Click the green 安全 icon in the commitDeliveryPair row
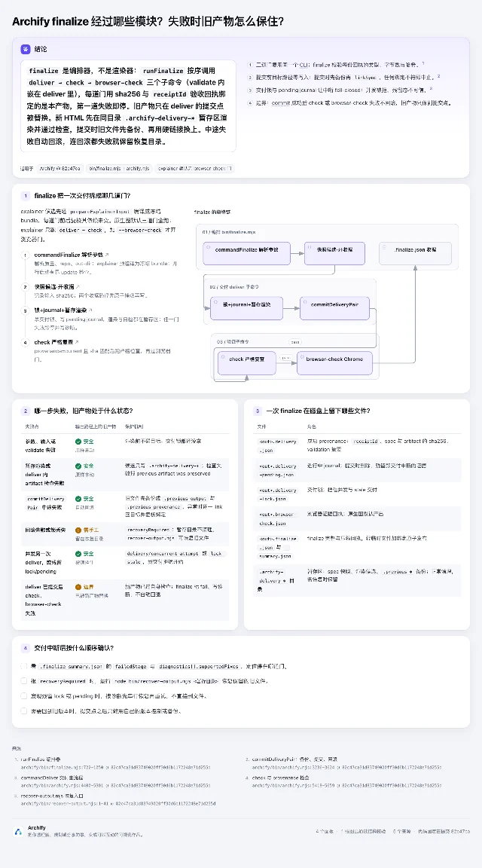This screenshot has height=868, width=482. pos(78,499)
